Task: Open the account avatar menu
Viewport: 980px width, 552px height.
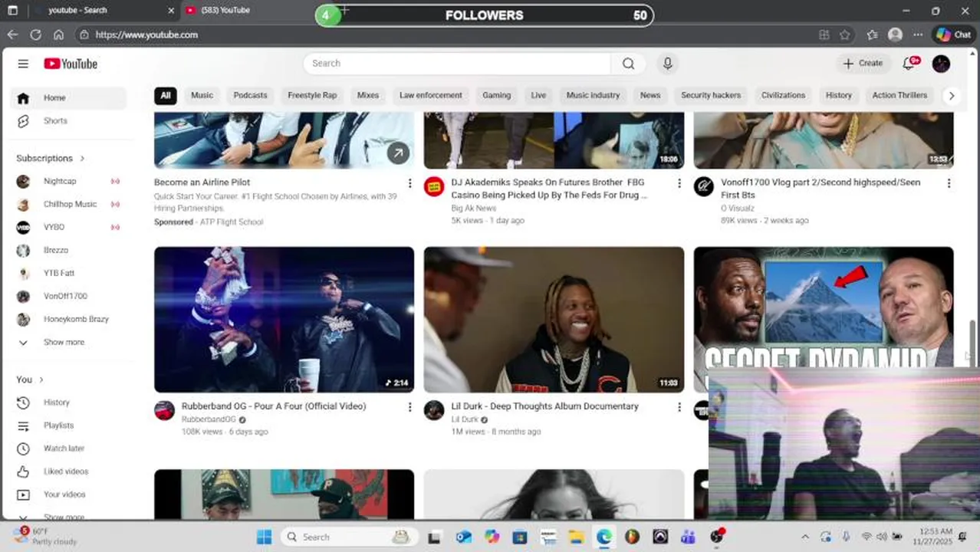Action: click(x=941, y=64)
